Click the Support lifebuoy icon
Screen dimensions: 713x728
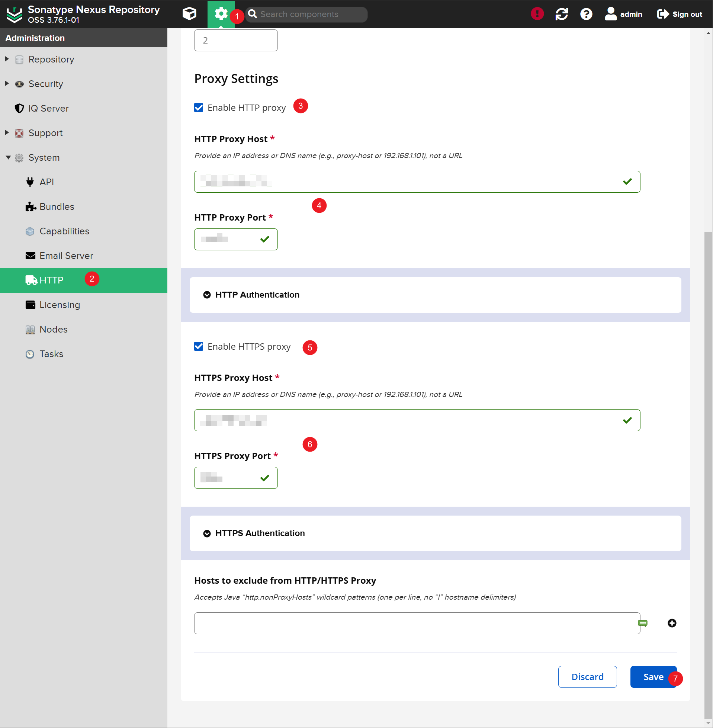click(19, 133)
